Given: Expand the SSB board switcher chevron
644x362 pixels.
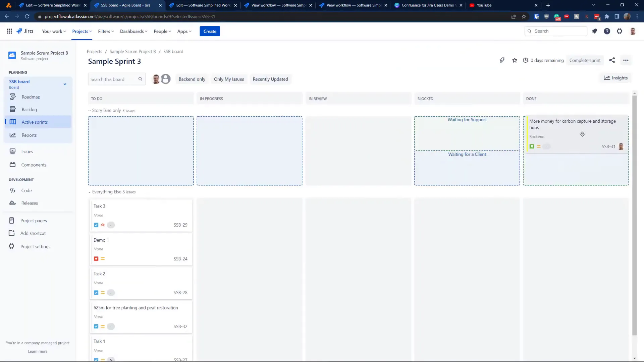Looking at the screenshot, I should point(65,84).
